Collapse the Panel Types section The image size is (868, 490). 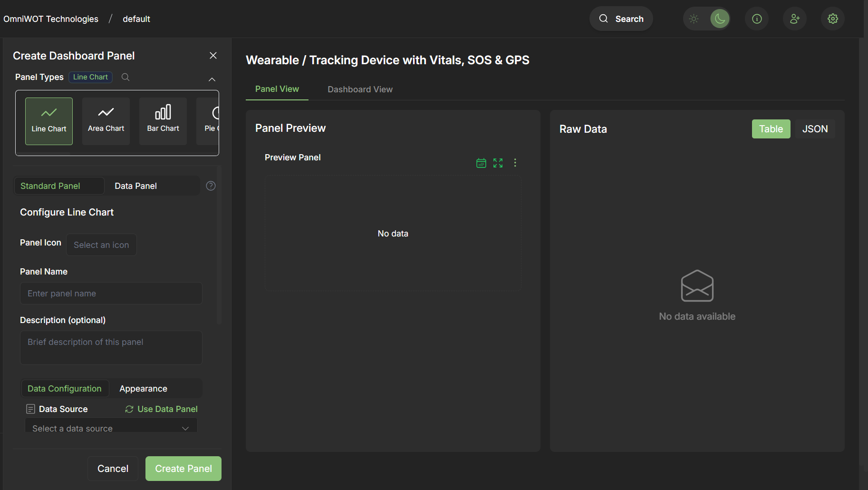click(212, 79)
